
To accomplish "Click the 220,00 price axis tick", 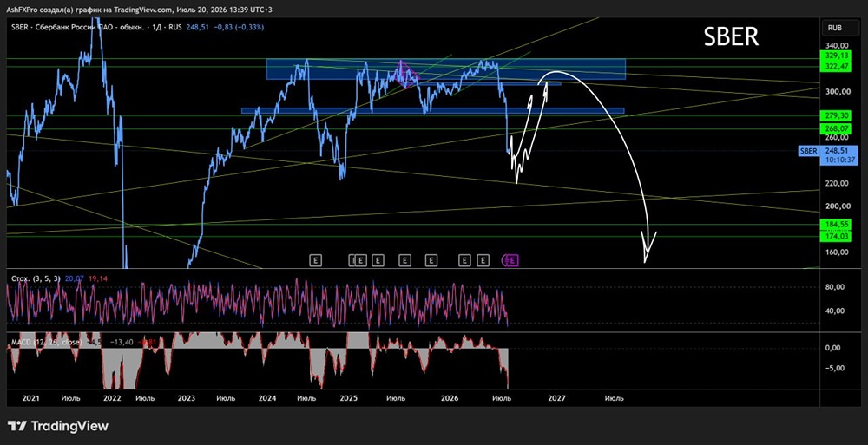I will pos(837,183).
